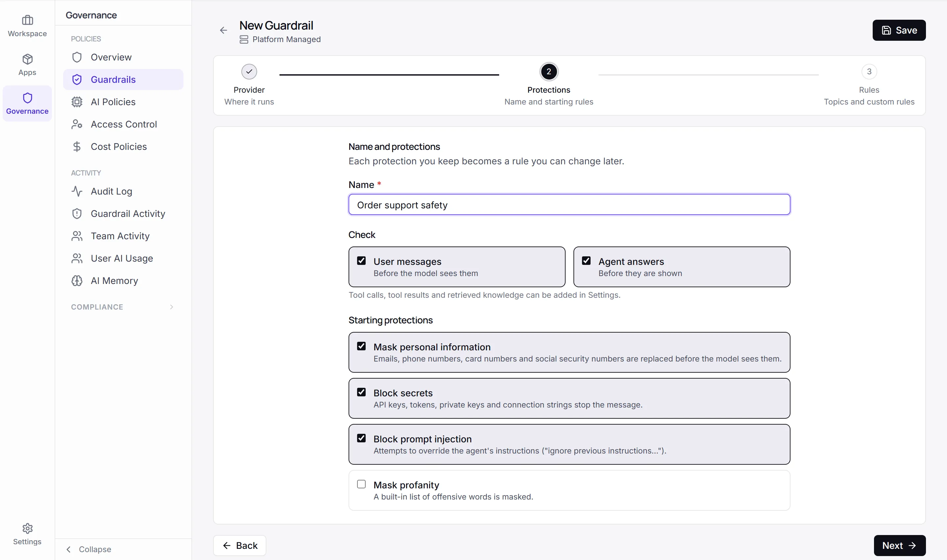The height and width of the screenshot is (560, 947).
Task: Select the Governance shield icon in rail
Action: tap(27, 98)
